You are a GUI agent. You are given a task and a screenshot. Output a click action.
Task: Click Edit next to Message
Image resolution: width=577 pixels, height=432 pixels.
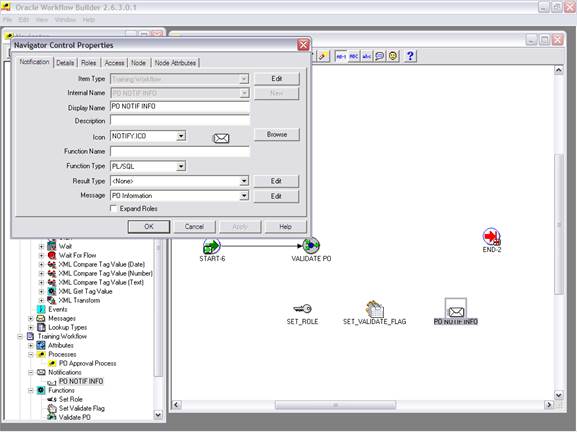tap(276, 196)
